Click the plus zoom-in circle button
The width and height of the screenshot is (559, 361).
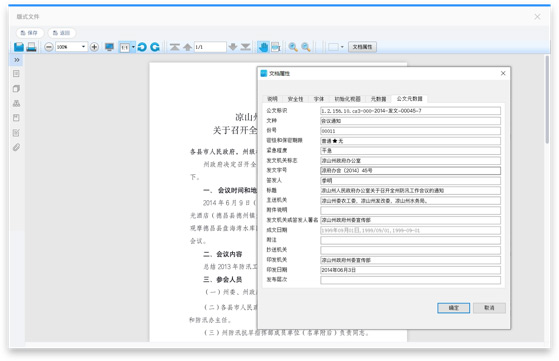pos(94,47)
